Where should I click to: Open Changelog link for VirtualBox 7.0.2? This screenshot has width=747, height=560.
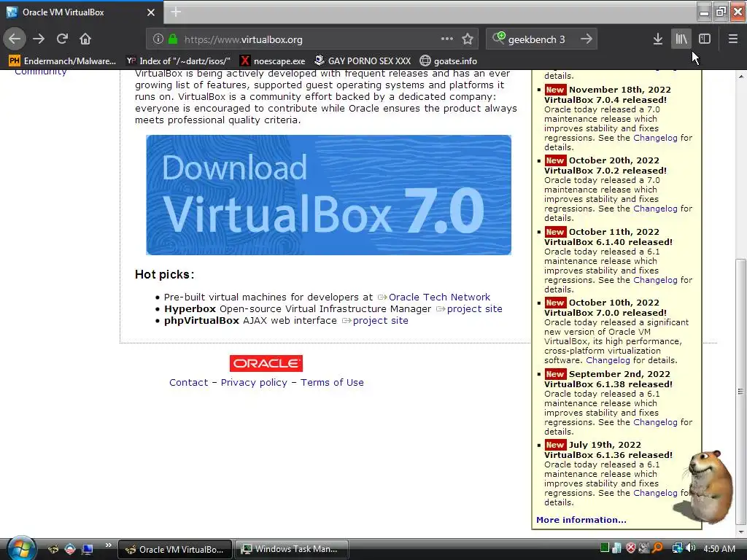(x=655, y=209)
